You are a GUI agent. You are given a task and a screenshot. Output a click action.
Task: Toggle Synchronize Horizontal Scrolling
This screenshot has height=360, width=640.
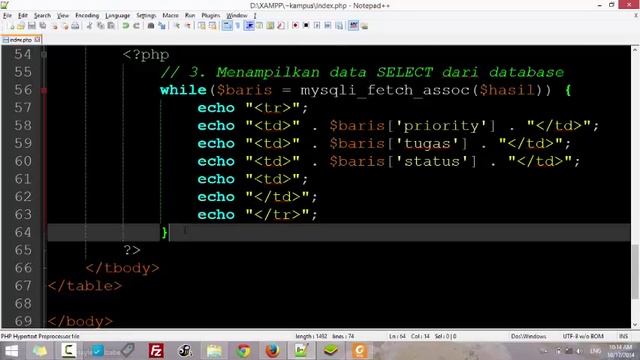[213, 26]
